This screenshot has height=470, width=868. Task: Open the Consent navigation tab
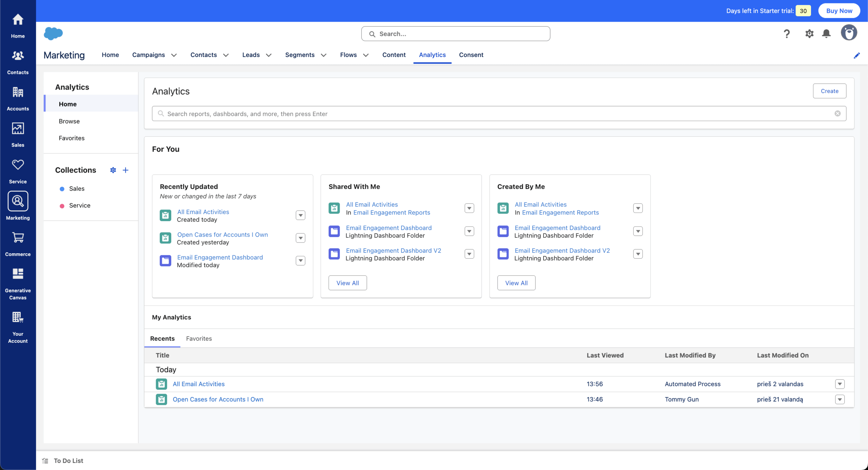[x=471, y=55]
